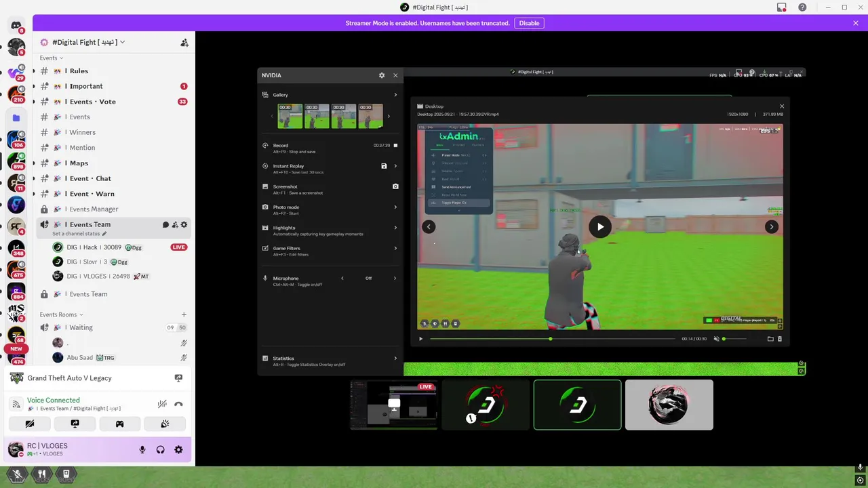Toggle mute on the video player
The height and width of the screenshot is (488, 868).
[716, 339]
